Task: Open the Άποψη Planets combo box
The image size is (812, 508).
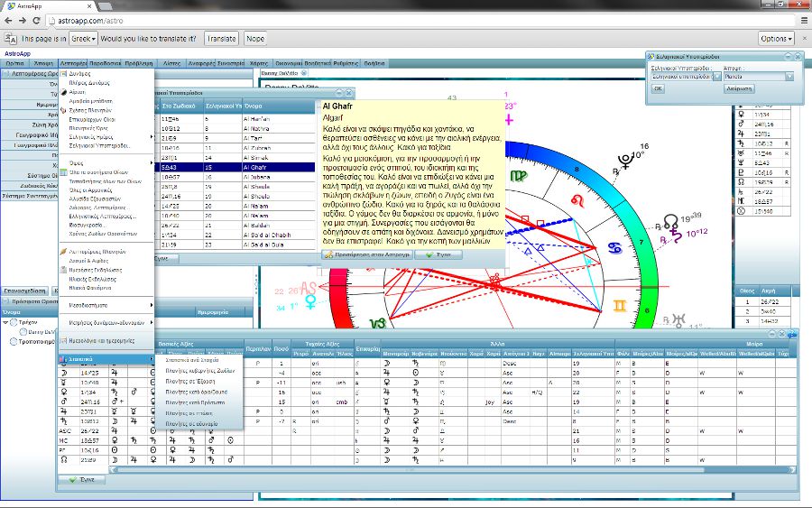Action: click(x=790, y=77)
